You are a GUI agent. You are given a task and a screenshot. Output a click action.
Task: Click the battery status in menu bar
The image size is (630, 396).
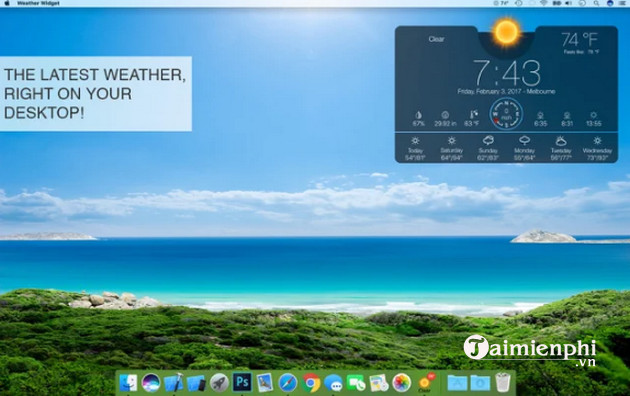[556, 3]
